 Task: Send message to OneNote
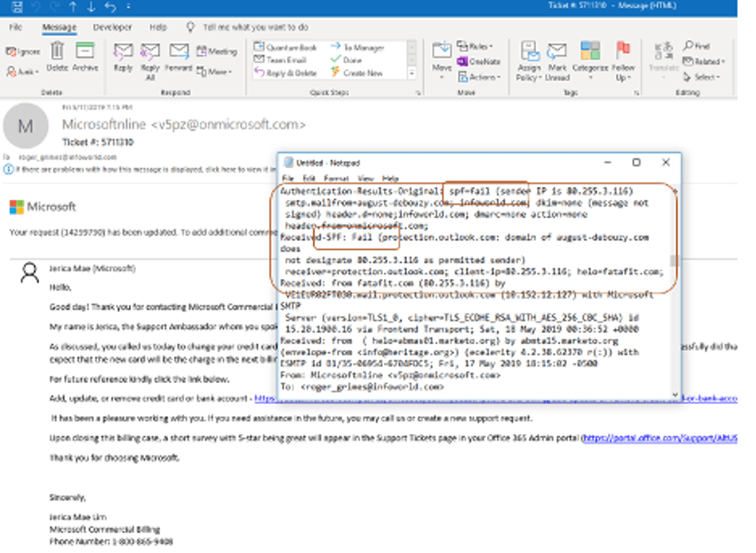coord(478,62)
